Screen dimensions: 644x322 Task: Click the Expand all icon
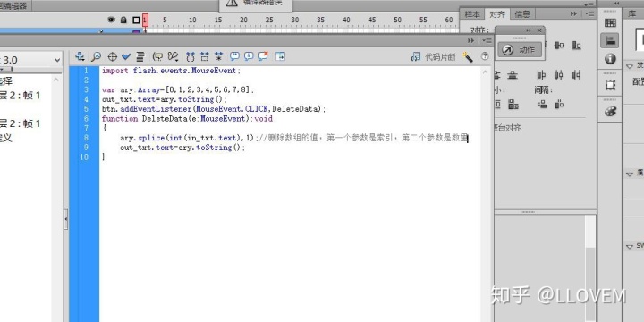point(218,56)
